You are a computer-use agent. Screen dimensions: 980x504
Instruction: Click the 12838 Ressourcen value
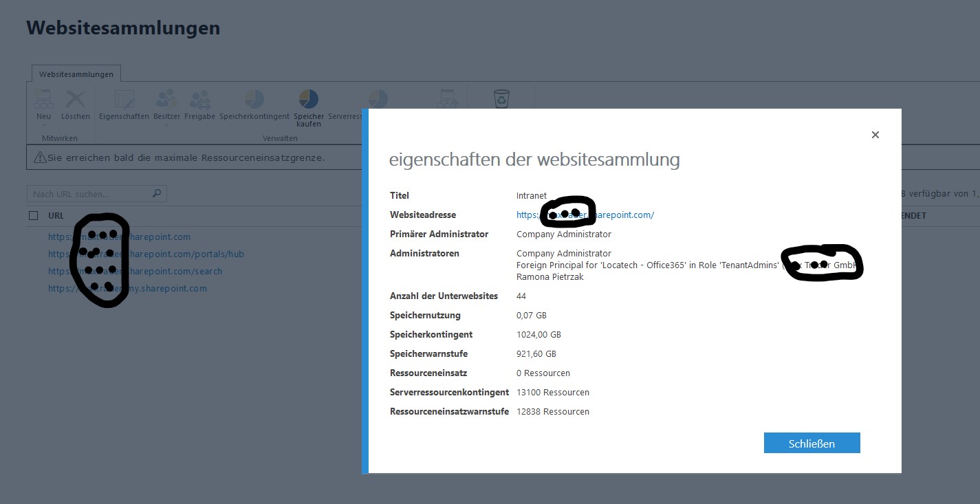coord(553,411)
